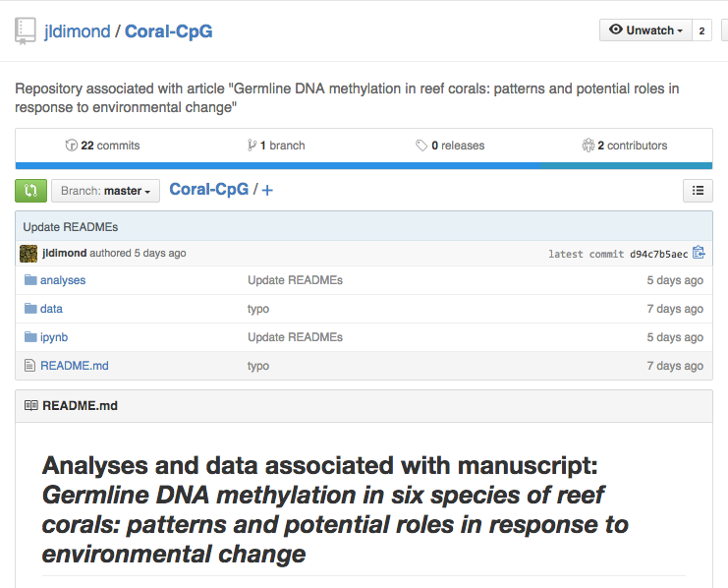Viewport: 728px width, 588px height.
Task: Click the contributors people icon
Action: pyautogui.click(x=588, y=146)
